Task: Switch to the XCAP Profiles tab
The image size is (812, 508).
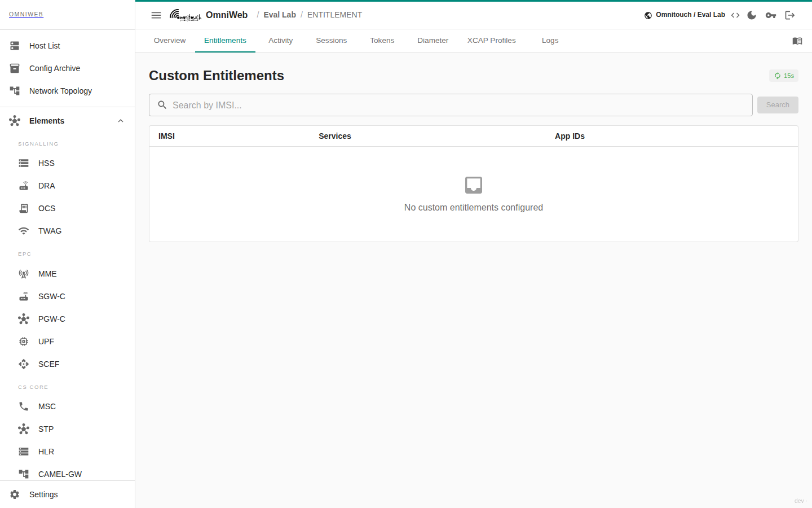Action: coord(492,41)
